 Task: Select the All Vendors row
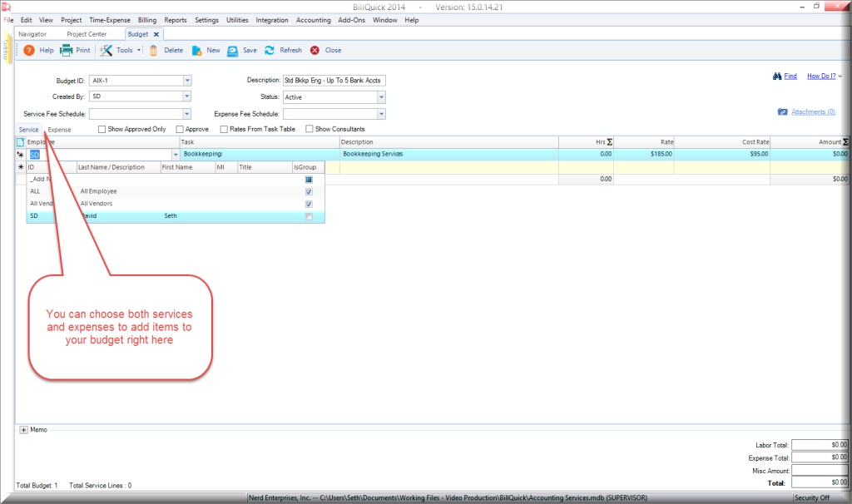tap(176, 205)
